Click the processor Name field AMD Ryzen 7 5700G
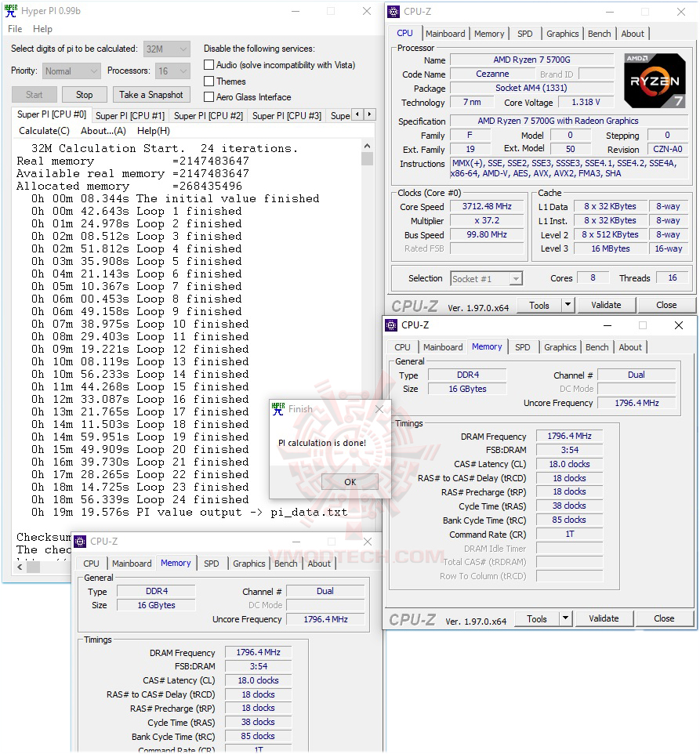Viewport: 700px width, 754px height. click(x=531, y=60)
